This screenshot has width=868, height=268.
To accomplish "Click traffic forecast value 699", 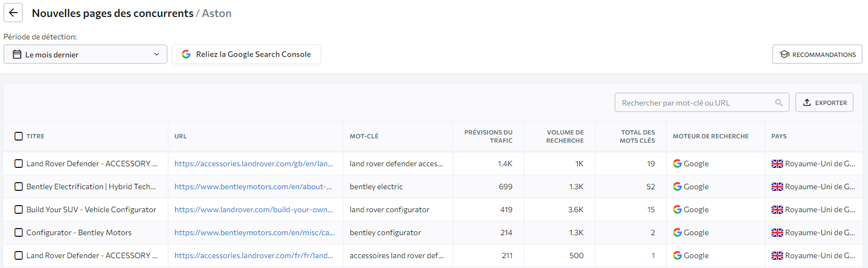I will 505,187.
